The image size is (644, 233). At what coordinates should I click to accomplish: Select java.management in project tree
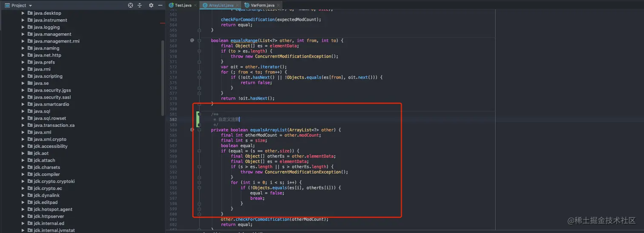coord(52,34)
